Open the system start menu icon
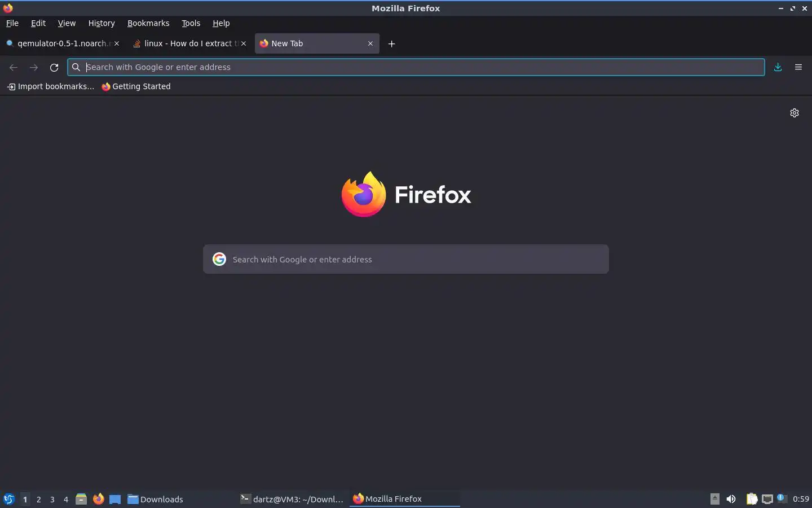The width and height of the screenshot is (812, 508). [9, 499]
